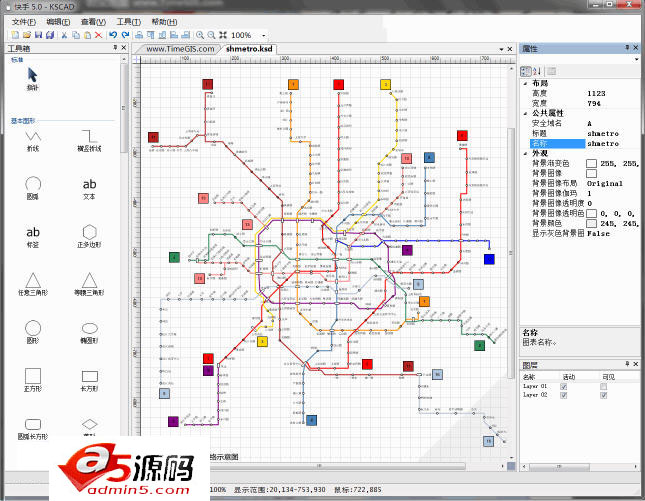Click the red Delete X icon
This screenshot has height=501, width=645.
pos(98,35)
